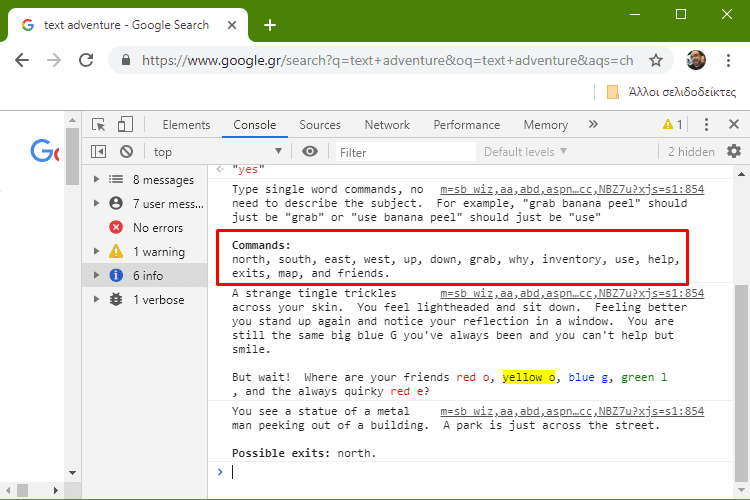This screenshot has width=750, height=500.
Task: Open source link beside statue message
Action: coord(572,411)
